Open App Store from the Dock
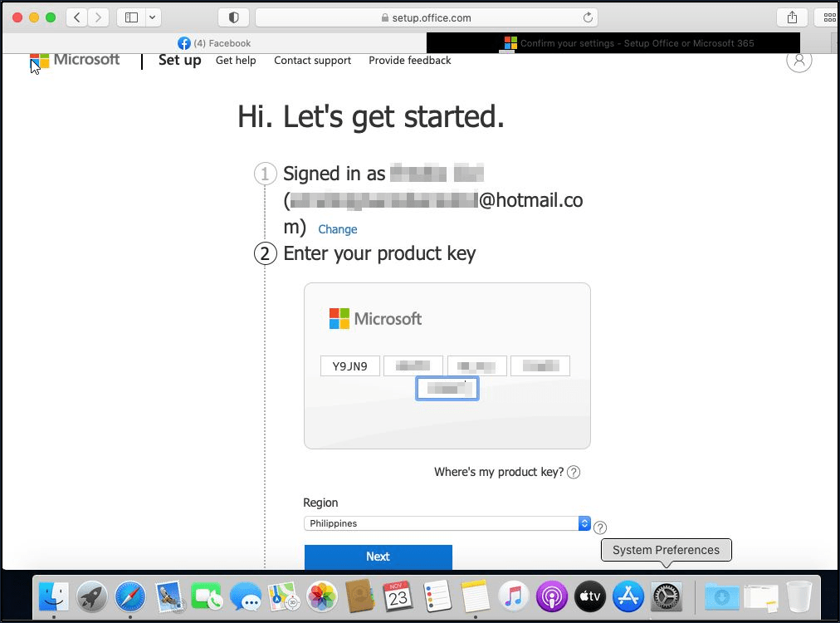Image resolution: width=840 pixels, height=623 pixels. click(x=628, y=596)
